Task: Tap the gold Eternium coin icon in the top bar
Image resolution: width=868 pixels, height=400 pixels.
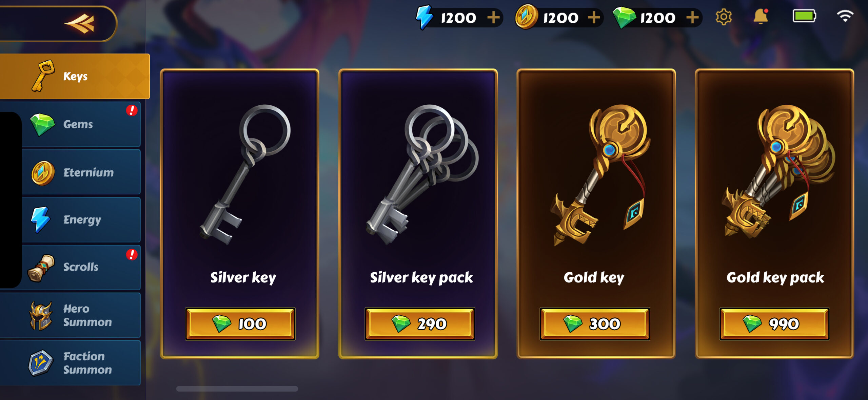Action: [526, 17]
